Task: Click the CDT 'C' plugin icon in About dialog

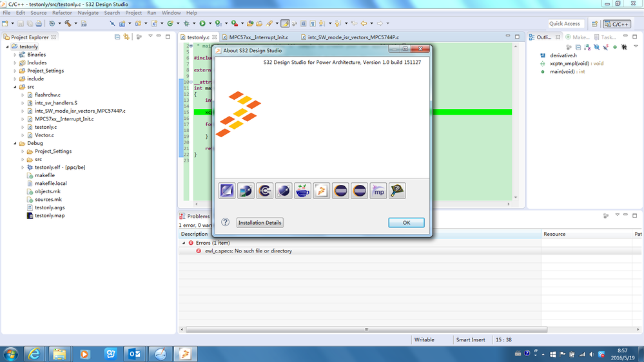Action: coord(265,191)
